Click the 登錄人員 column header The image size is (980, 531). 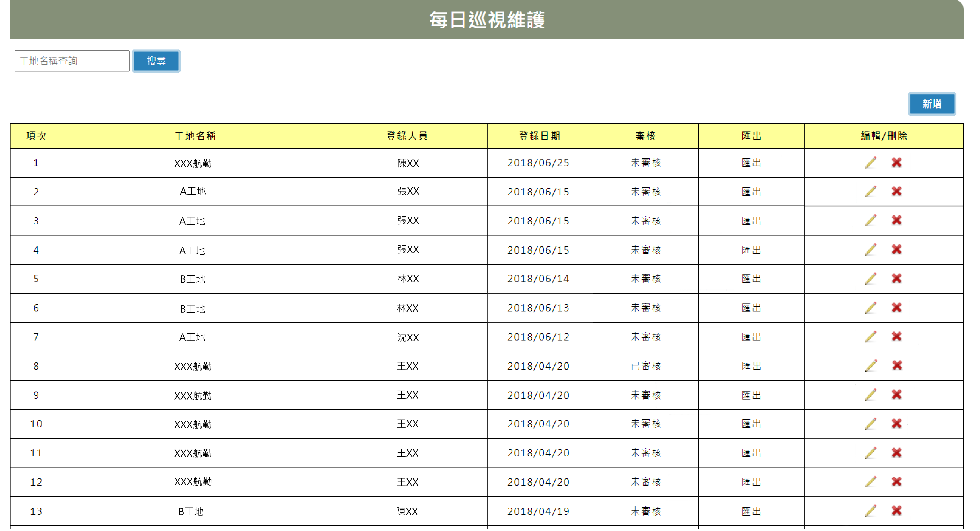[x=407, y=136]
